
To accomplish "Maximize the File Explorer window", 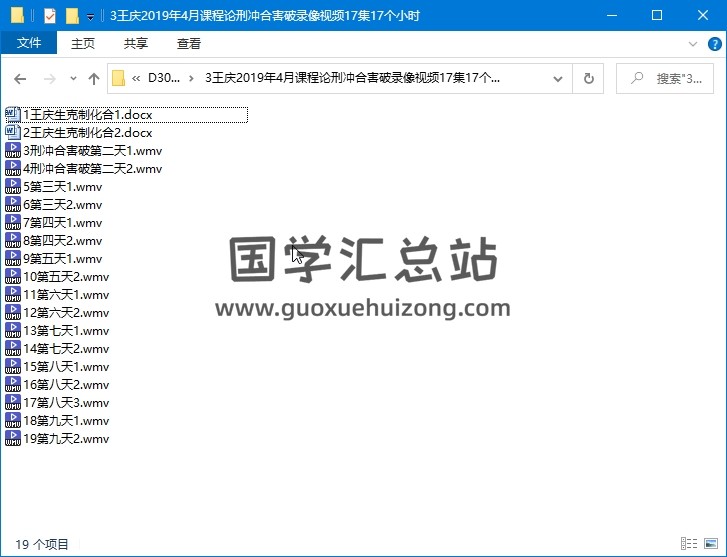I will tap(657, 15).
